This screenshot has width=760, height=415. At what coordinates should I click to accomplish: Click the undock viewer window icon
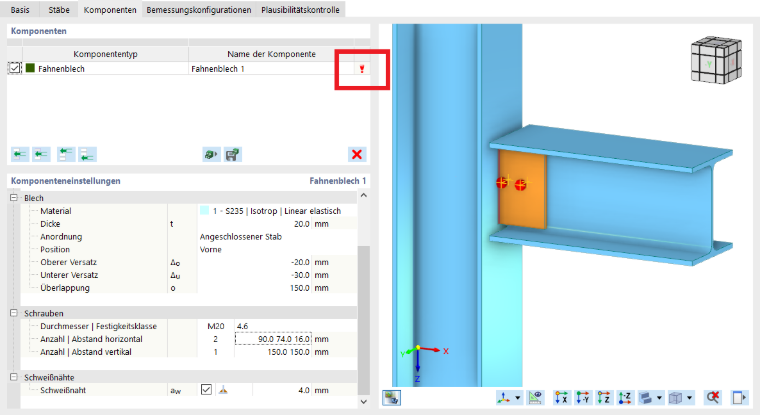(x=739, y=398)
